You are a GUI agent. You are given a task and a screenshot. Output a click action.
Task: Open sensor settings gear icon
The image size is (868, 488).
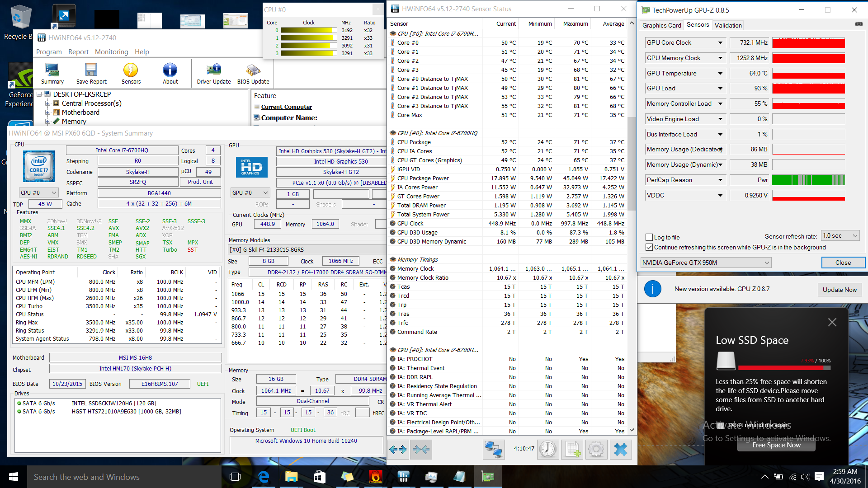[596, 450]
